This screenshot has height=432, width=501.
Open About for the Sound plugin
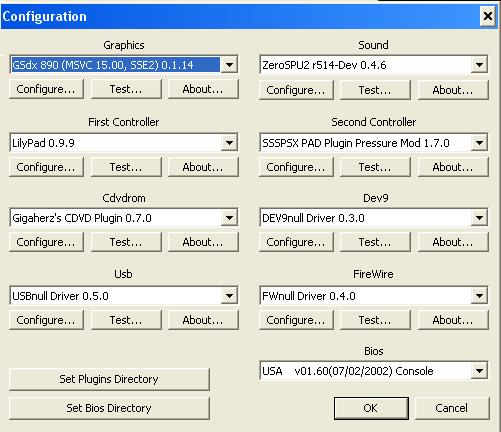pyautogui.click(x=453, y=90)
